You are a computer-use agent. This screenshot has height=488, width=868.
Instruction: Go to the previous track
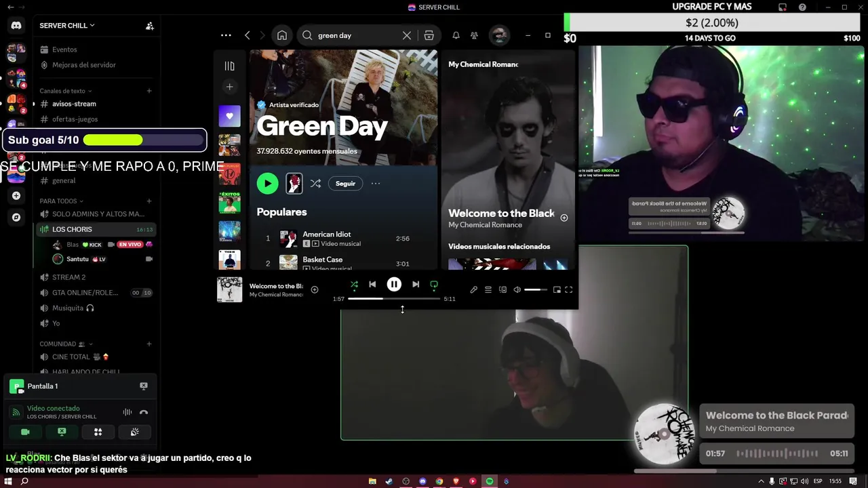click(x=372, y=285)
